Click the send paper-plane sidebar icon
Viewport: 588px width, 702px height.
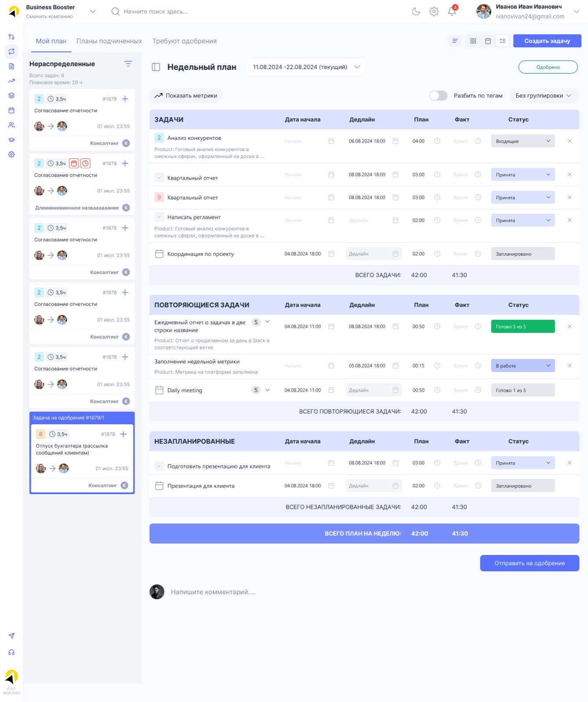(11, 636)
